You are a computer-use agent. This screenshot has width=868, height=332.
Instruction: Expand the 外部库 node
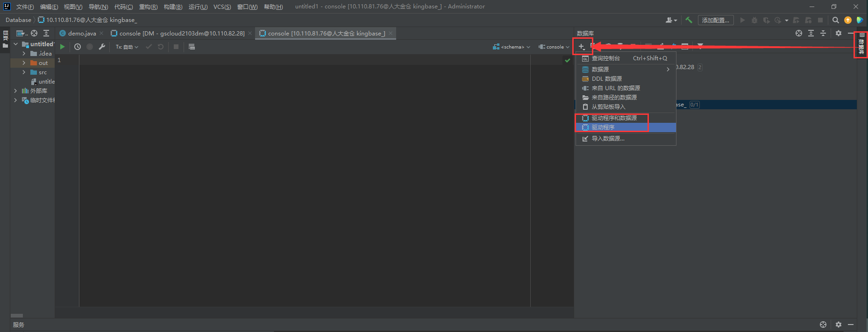(x=16, y=91)
